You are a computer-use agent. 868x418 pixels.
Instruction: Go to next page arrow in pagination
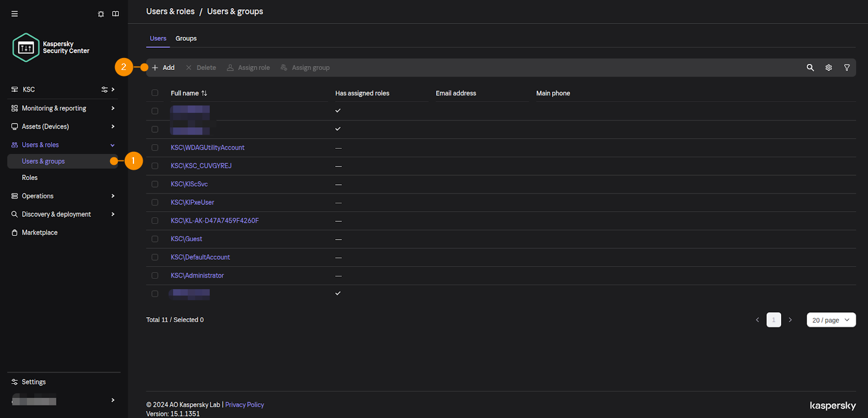click(x=790, y=320)
